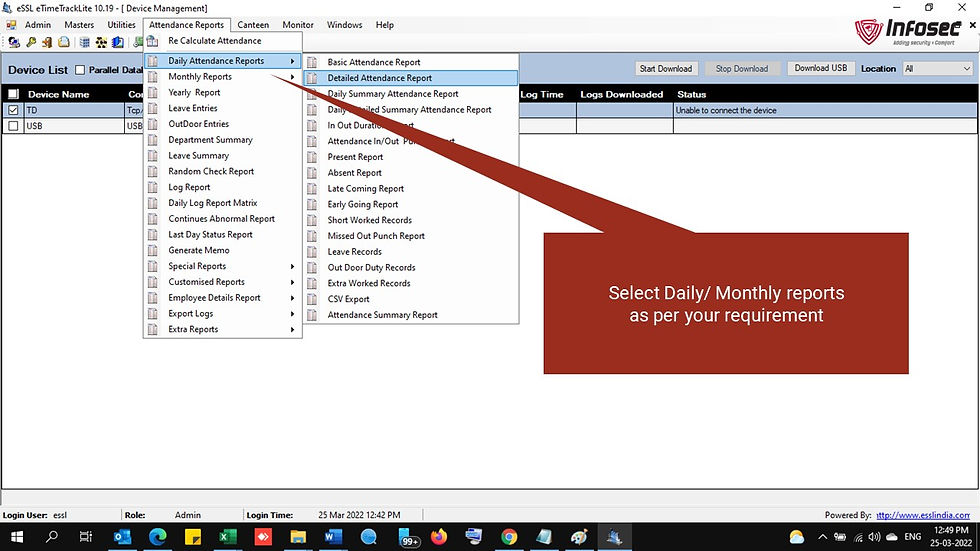
Task: Choose Monthly Reports menu entry
Action: pyautogui.click(x=222, y=77)
